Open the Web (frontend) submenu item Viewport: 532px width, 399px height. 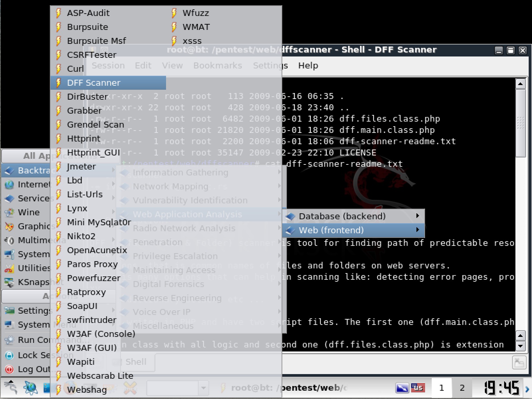click(354, 230)
